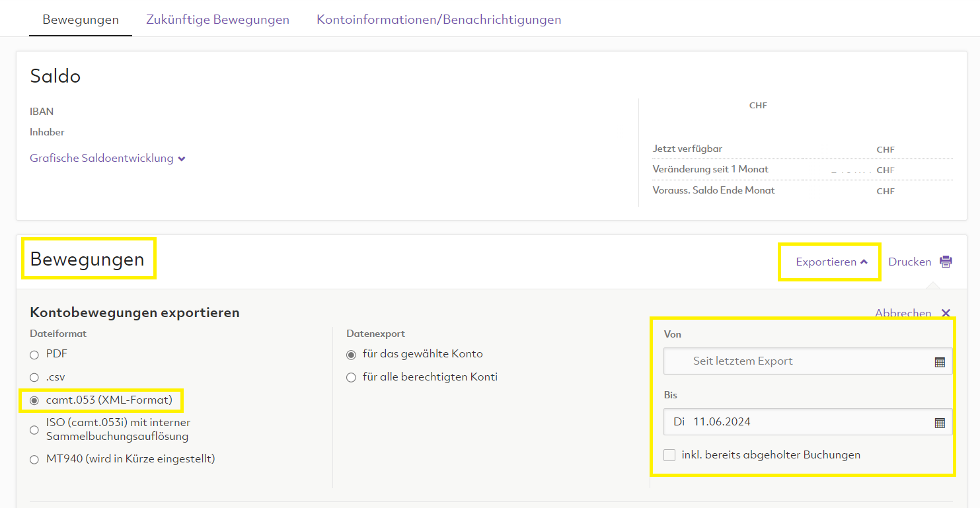Click the Inhaber label
980x508 pixels.
(x=47, y=132)
